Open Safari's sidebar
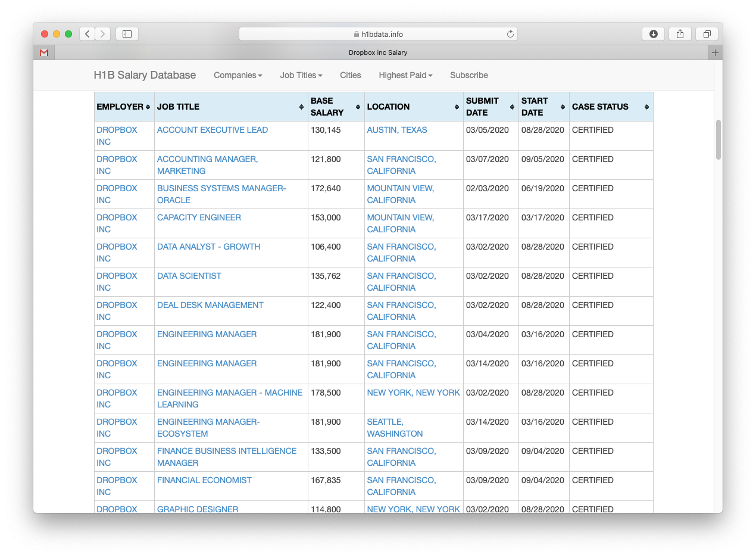Viewport: 756px width, 557px height. pyautogui.click(x=127, y=34)
